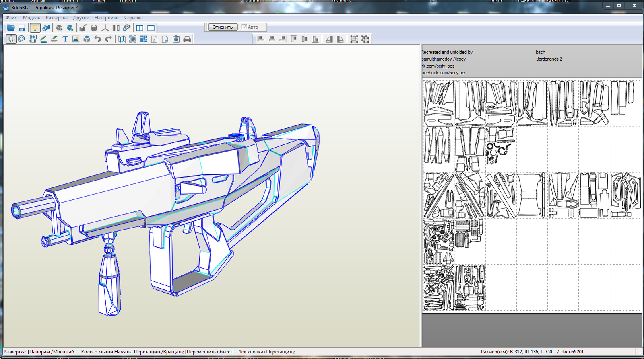
Task: Click the clipboard copy pattern icon
Action: coord(176,39)
